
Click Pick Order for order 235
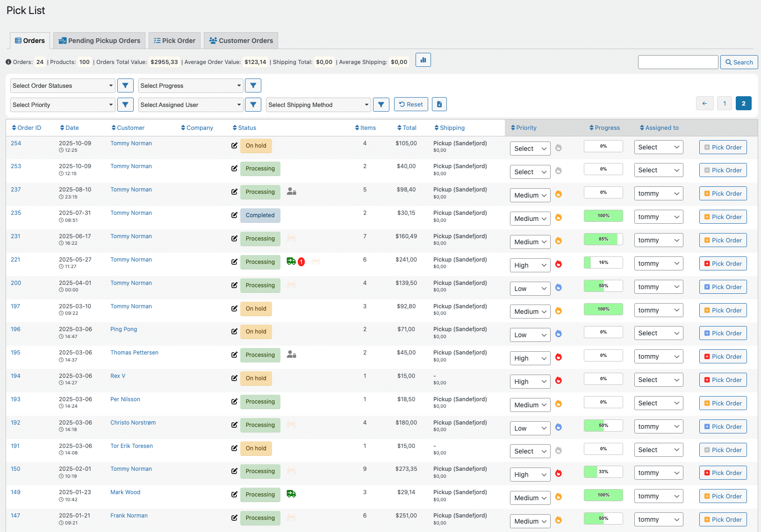click(723, 217)
